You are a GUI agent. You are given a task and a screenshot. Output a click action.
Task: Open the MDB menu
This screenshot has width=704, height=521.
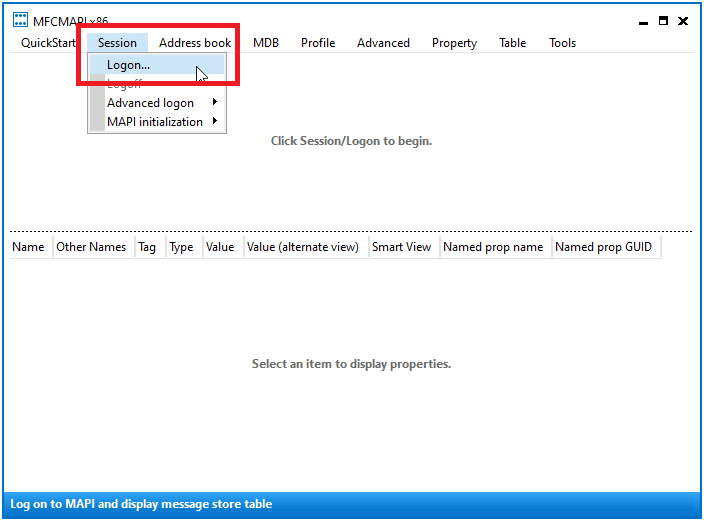(x=266, y=43)
